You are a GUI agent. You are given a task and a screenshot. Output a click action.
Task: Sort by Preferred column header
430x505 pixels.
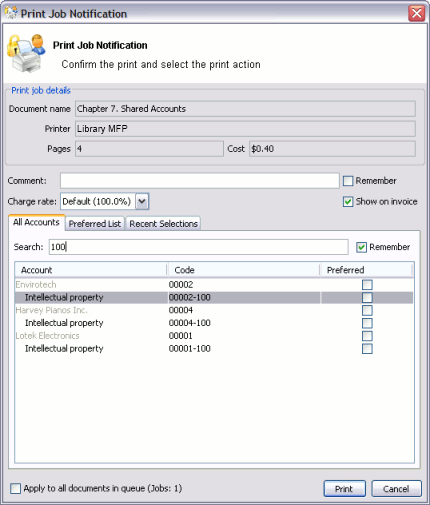pyautogui.click(x=366, y=270)
